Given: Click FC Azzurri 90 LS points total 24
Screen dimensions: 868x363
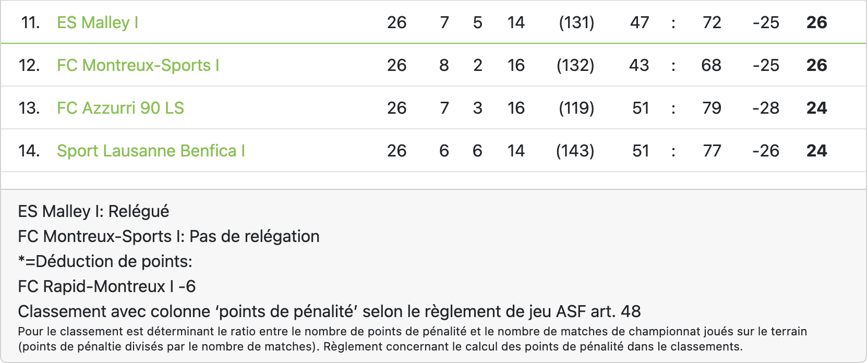Looking at the screenshot, I should pos(817,108).
